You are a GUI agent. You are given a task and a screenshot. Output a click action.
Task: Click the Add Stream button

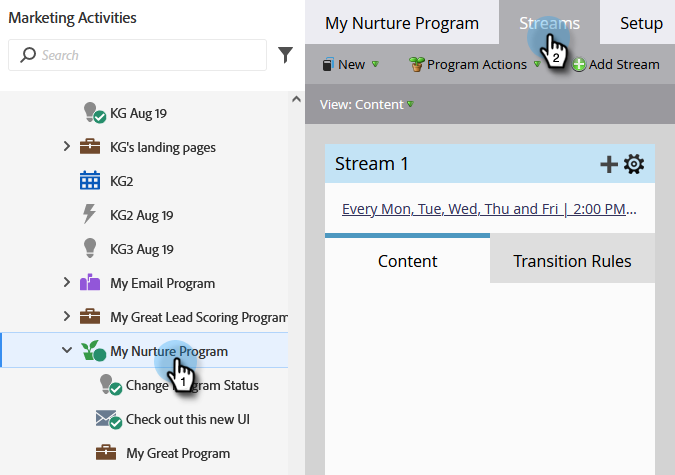click(616, 64)
